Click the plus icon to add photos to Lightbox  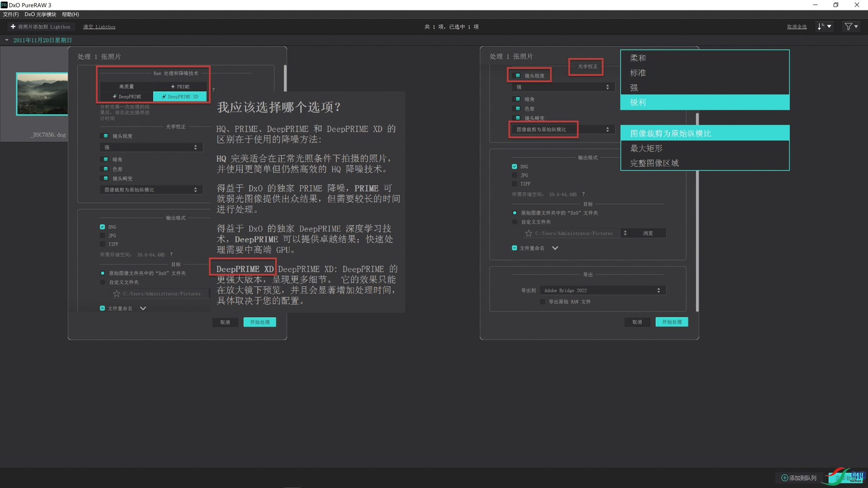(13, 27)
